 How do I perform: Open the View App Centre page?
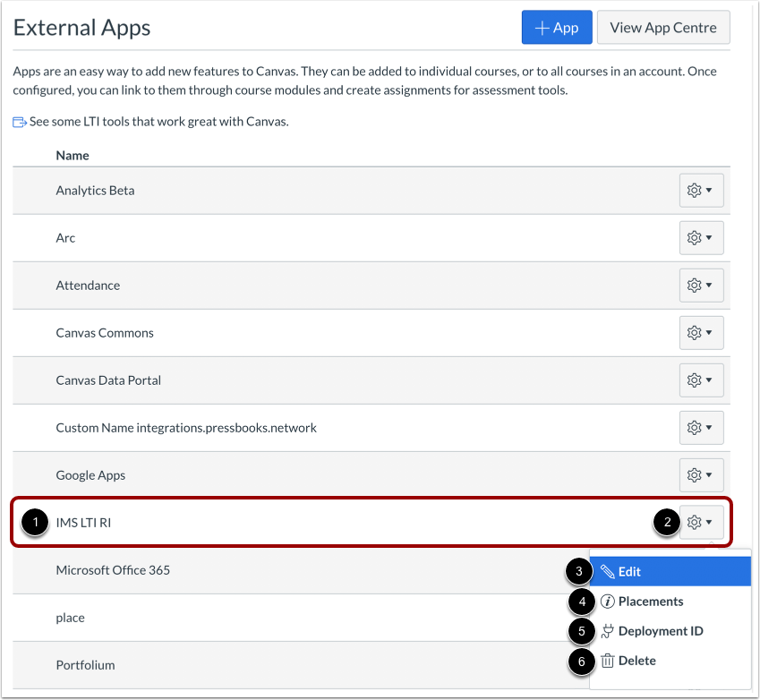click(x=663, y=28)
